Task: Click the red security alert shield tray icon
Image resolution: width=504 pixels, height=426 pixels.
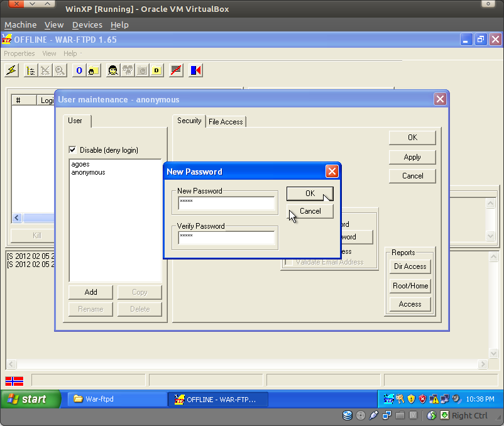Action: [x=422, y=399]
